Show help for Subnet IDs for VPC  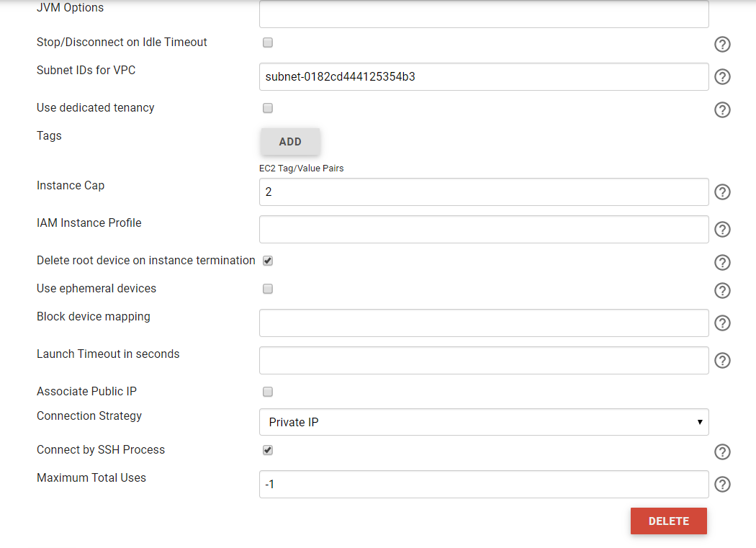pos(722,77)
